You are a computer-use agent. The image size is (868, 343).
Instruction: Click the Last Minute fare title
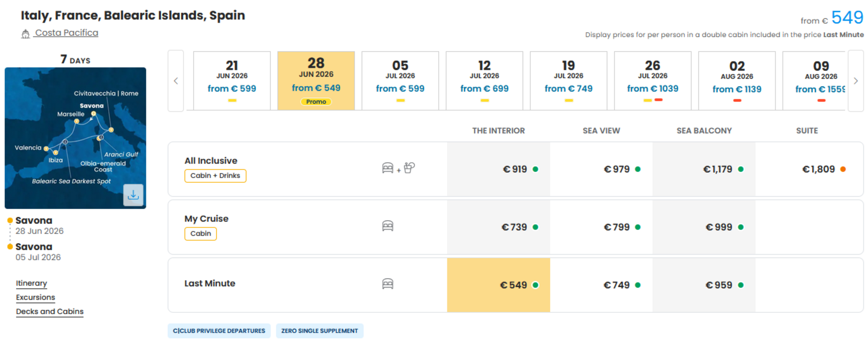point(210,283)
